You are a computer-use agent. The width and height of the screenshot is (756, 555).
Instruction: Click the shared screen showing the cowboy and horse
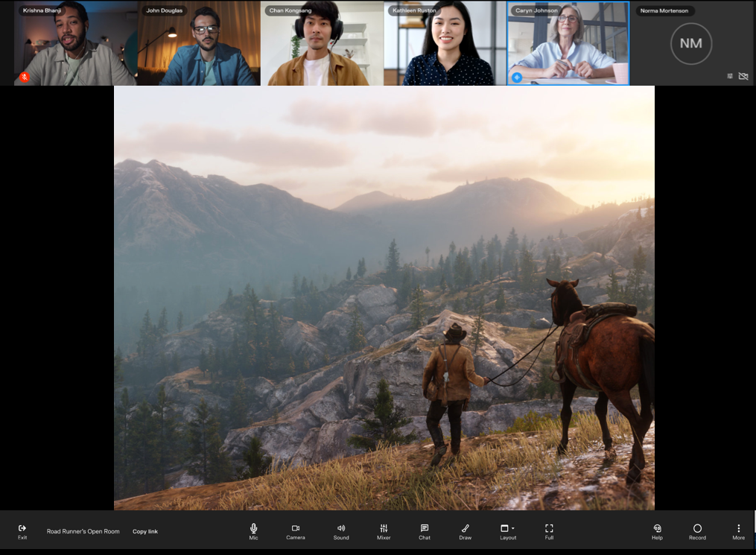coord(384,298)
